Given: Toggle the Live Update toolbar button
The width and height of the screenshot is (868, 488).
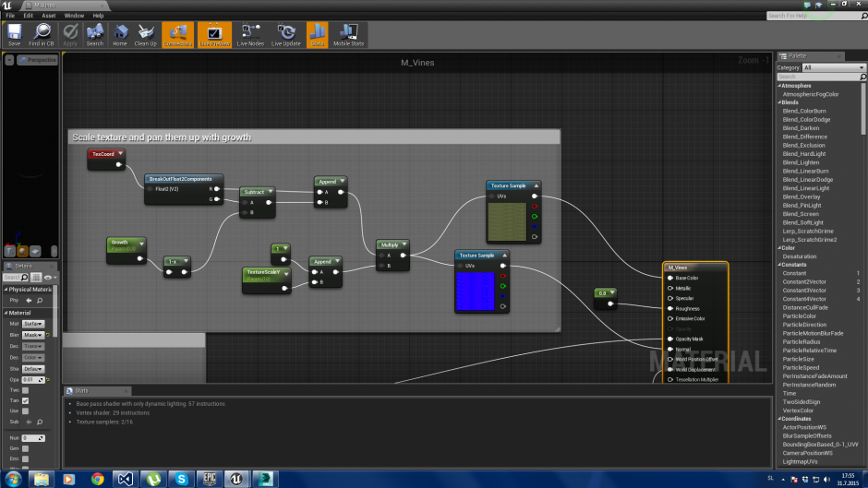Looking at the screenshot, I should [x=285, y=35].
